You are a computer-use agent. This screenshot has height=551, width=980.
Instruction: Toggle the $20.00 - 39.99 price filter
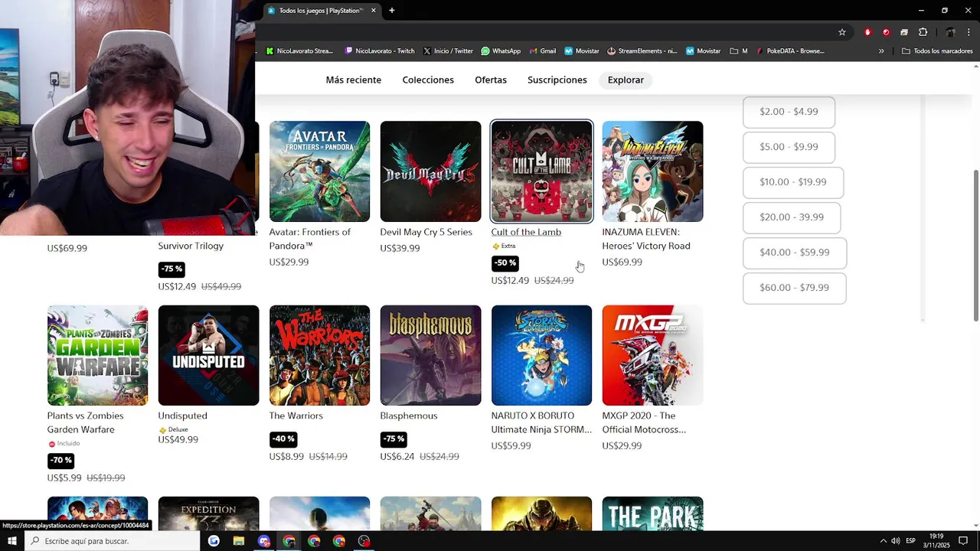pyautogui.click(x=792, y=217)
